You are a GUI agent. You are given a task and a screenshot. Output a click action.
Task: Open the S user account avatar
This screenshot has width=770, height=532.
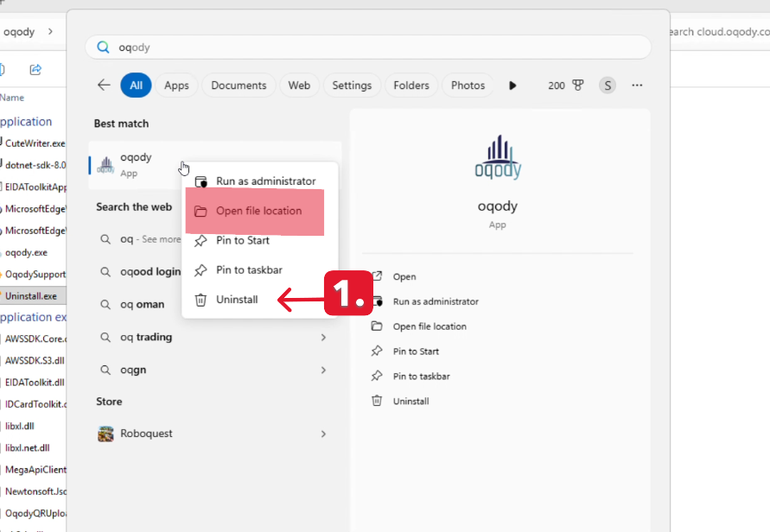pyautogui.click(x=608, y=85)
